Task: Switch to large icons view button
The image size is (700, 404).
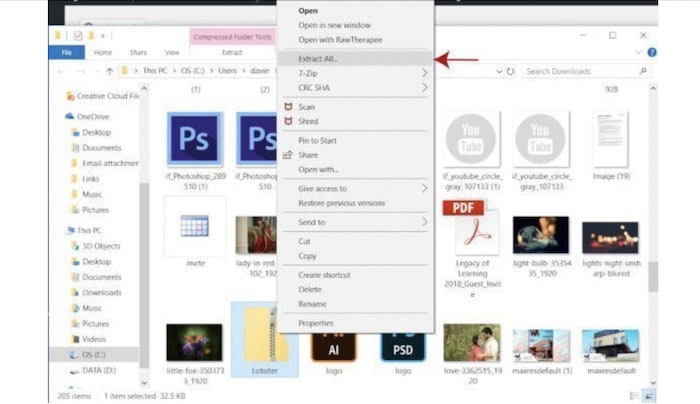Action: [649, 396]
